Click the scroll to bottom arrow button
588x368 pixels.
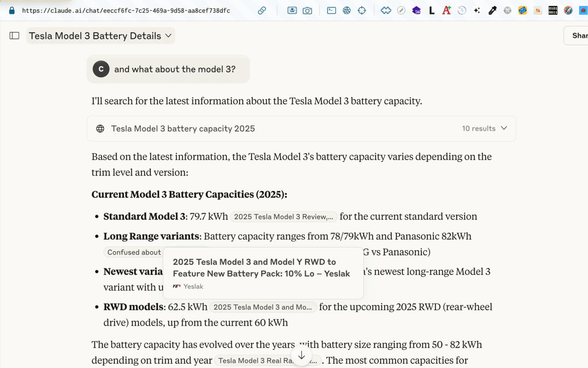[301, 356]
